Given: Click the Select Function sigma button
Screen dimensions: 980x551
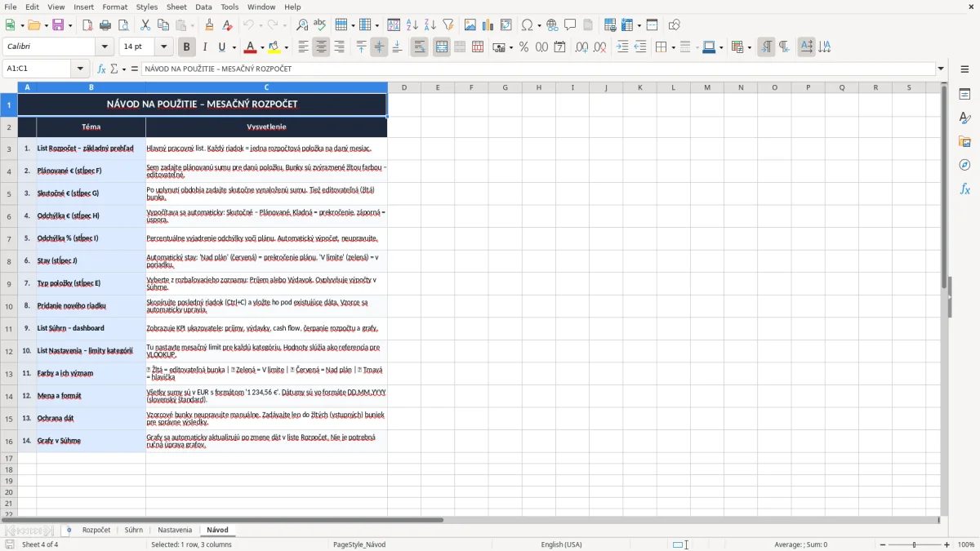Looking at the screenshot, I should click(114, 69).
